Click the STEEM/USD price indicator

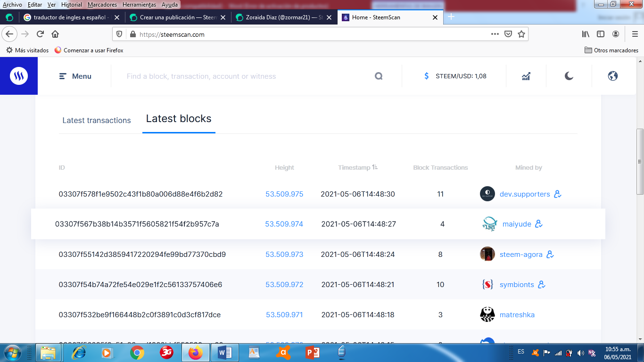pos(455,76)
